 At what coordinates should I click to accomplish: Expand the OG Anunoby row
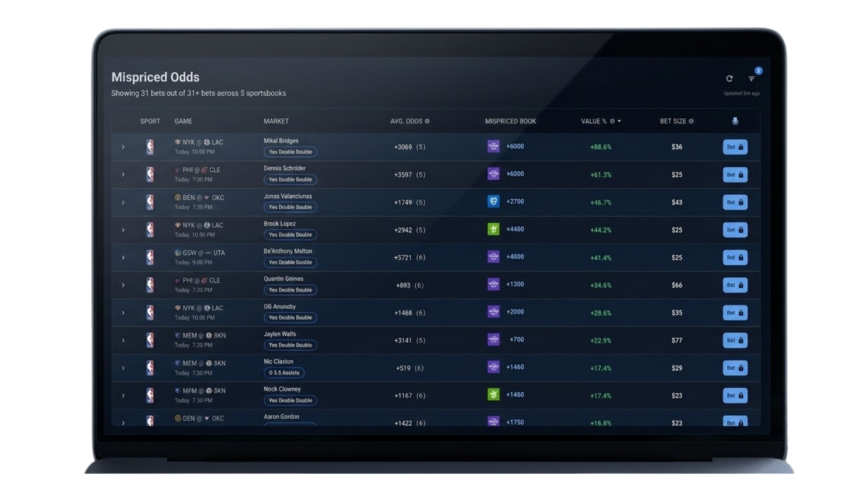[x=123, y=313]
